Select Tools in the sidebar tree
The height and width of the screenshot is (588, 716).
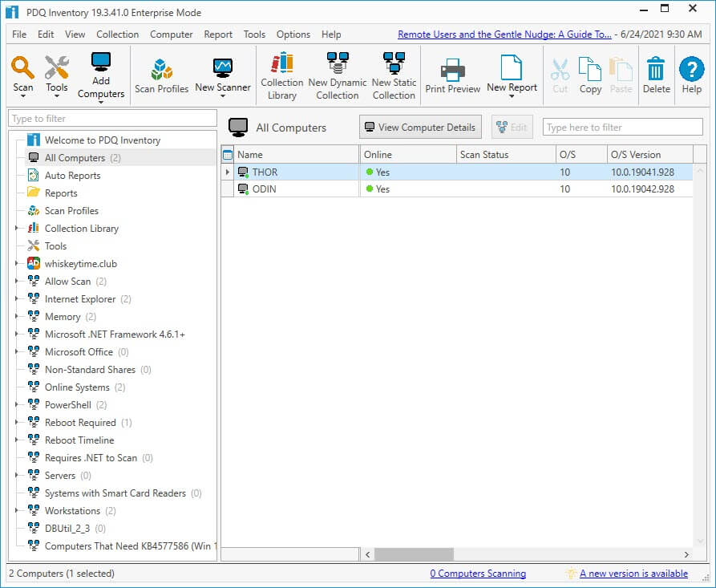[x=55, y=246]
